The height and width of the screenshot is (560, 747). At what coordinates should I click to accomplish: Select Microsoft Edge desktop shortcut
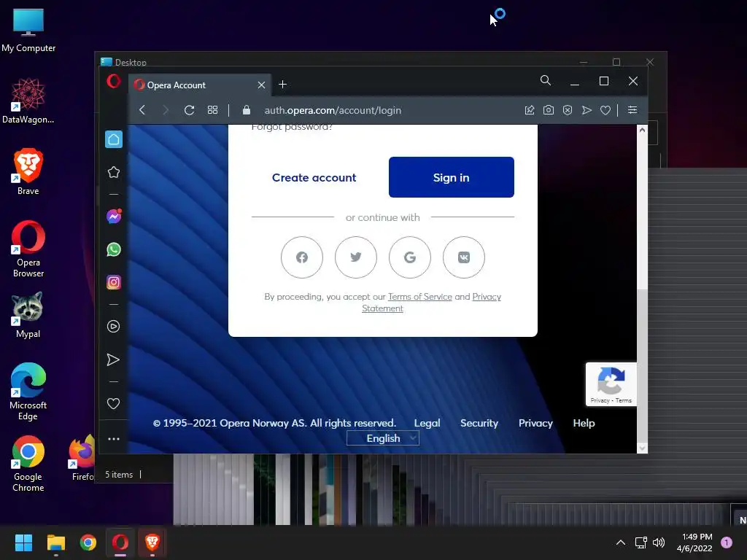[x=28, y=392]
